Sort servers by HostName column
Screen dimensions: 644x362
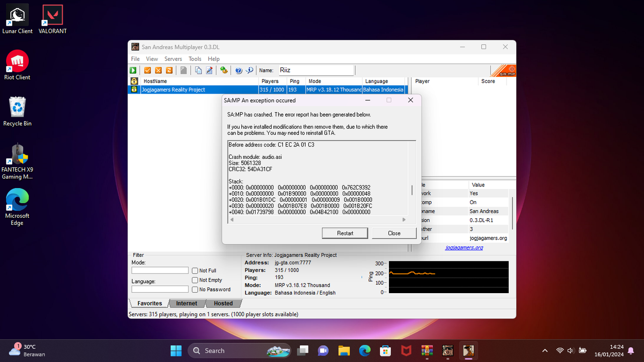pos(200,81)
